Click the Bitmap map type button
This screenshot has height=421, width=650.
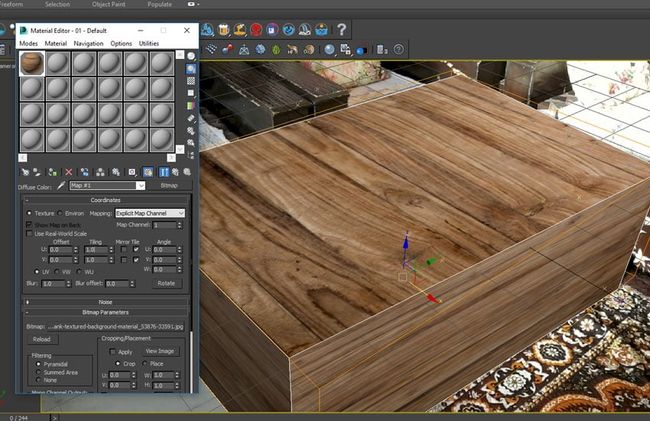[169, 186]
